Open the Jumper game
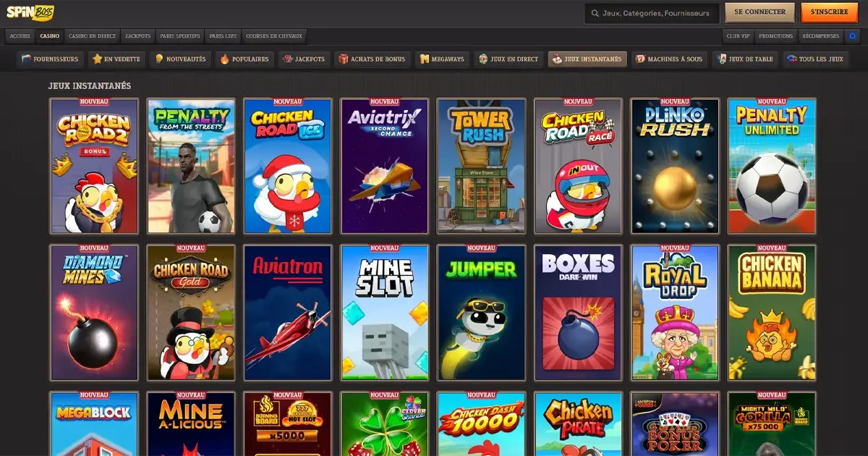This screenshot has width=868, height=456. point(482,313)
